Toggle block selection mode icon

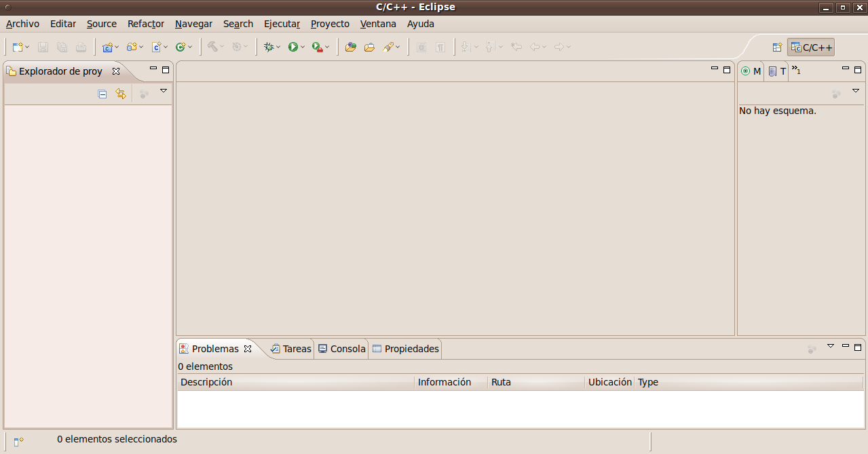[x=421, y=48]
